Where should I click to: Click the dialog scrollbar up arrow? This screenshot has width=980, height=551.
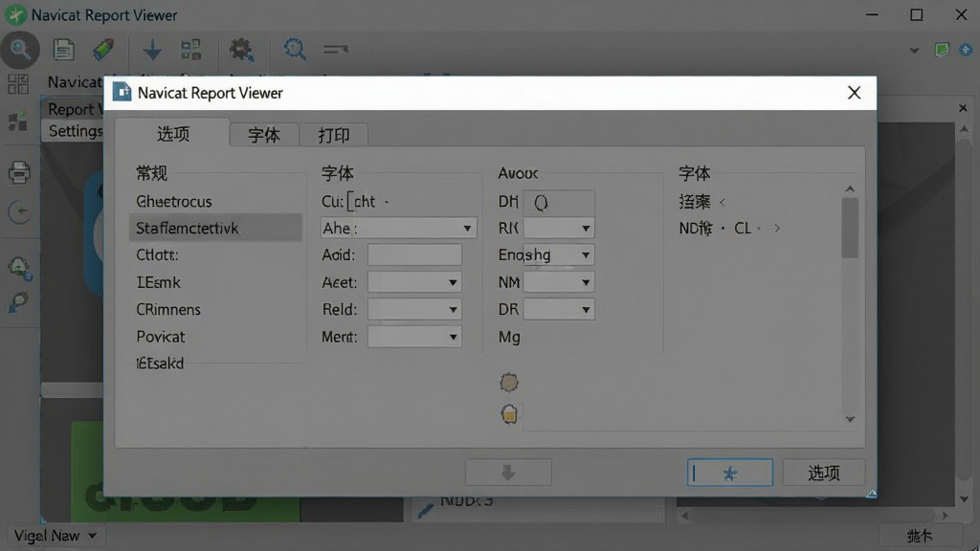[850, 188]
